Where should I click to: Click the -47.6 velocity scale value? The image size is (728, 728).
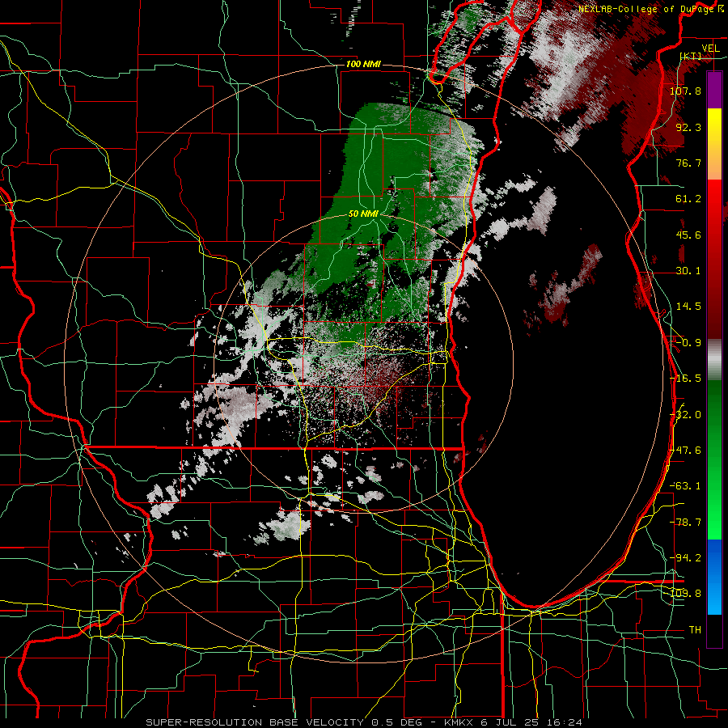pyautogui.click(x=685, y=450)
